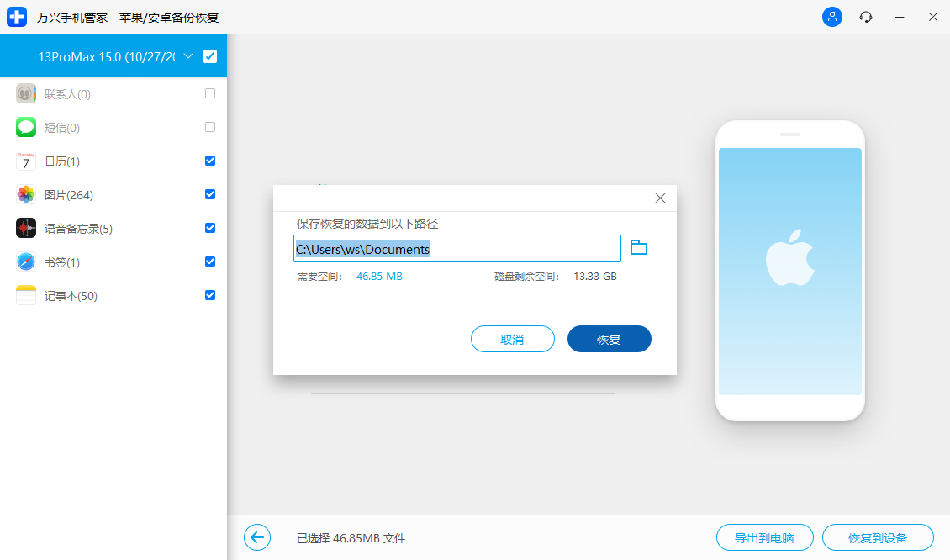The height and width of the screenshot is (560, 950).
Task: Enable the 联系人 checkbox
Action: (209, 93)
